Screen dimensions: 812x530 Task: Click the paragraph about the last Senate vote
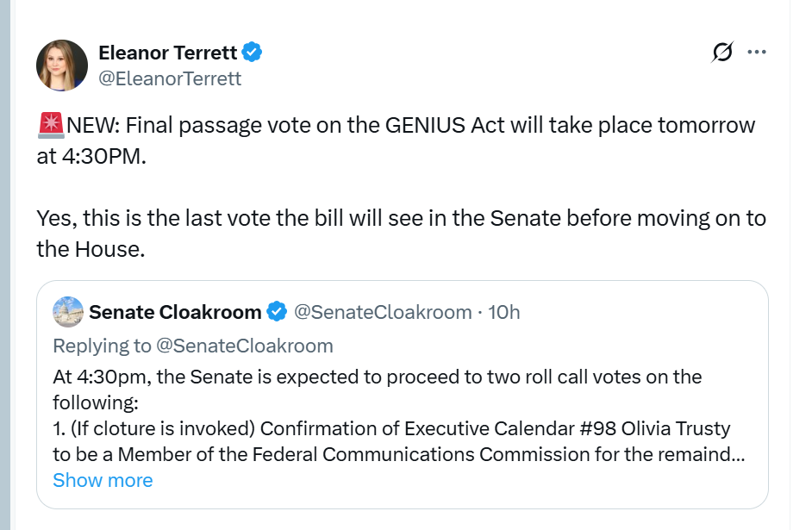click(401, 218)
